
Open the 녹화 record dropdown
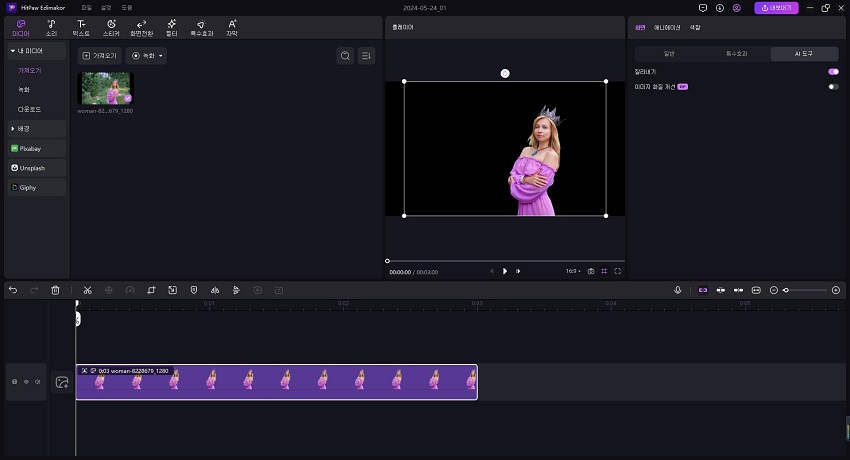click(x=146, y=56)
